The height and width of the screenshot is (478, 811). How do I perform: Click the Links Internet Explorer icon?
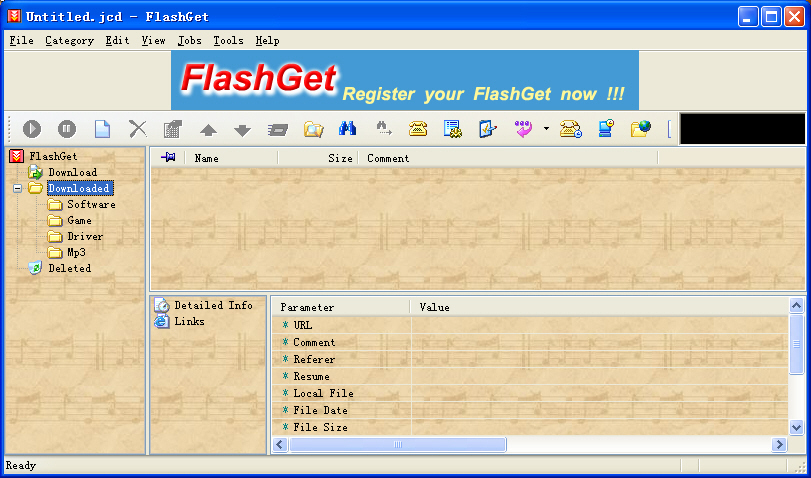(162, 321)
